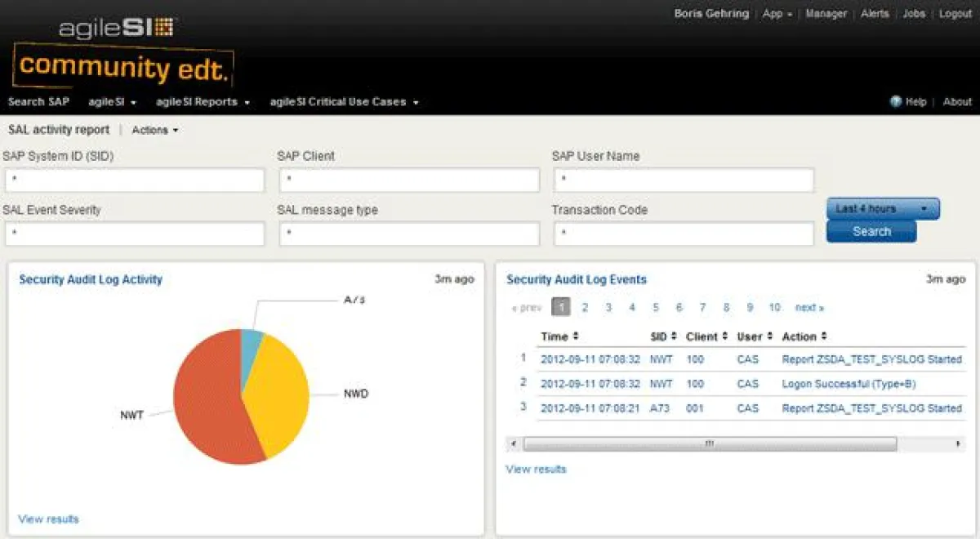The height and width of the screenshot is (539, 980).
Task: Select Search SAP in the navigation bar
Action: coord(38,101)
